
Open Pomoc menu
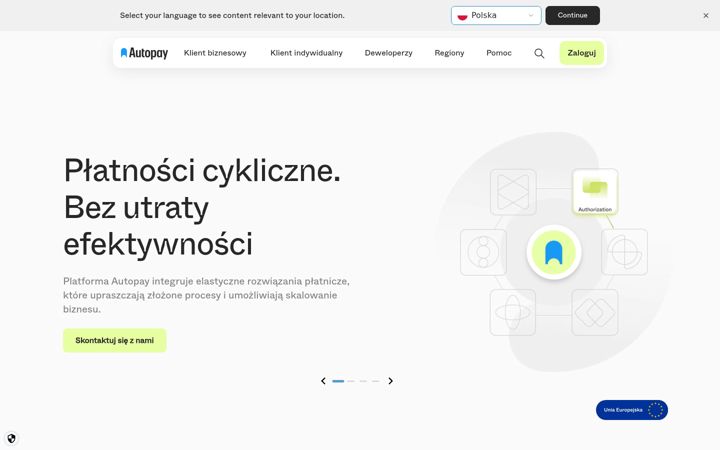pyautogui.click(x=499, y=53)
